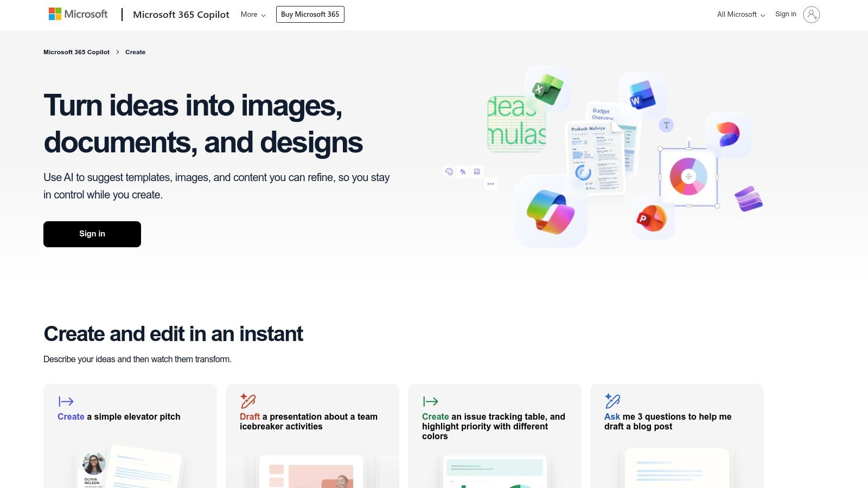This screenshot has width=868, height=488.
Task: Click the resume document thumbnail in the hero graphic
Action: click(x=596, y=157)
